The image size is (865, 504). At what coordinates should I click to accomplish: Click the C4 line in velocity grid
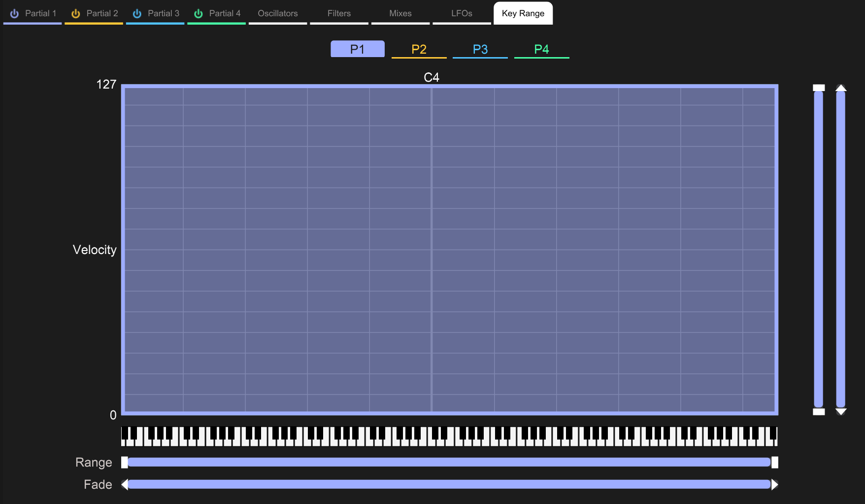pyautogui.click(x=432, y=250)
